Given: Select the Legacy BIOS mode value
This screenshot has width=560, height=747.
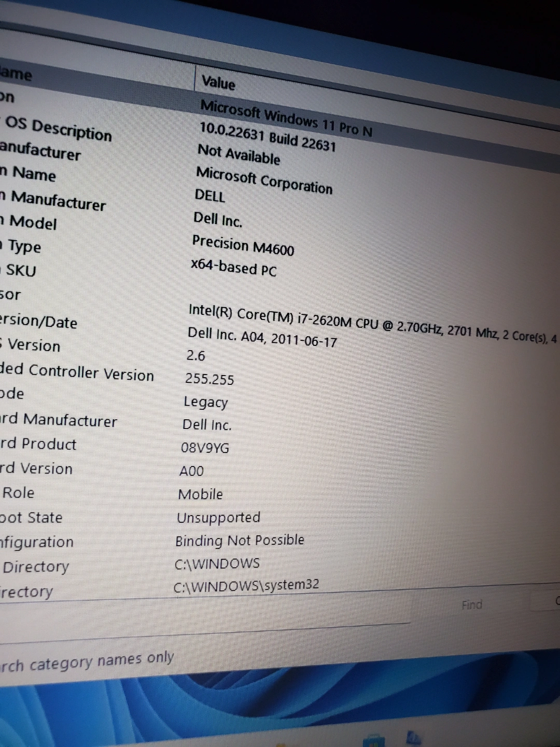Looking at the screenshot, I should click(205, 402).
